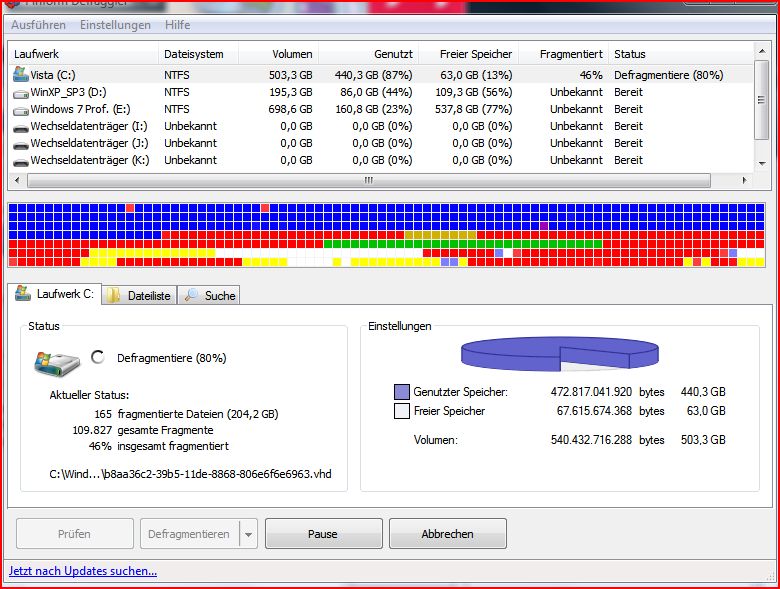Image resolution: width=780 pixels, height=589 pixels.
Task: Open the Ausführen menu
Action: click(x=38, y=25)
